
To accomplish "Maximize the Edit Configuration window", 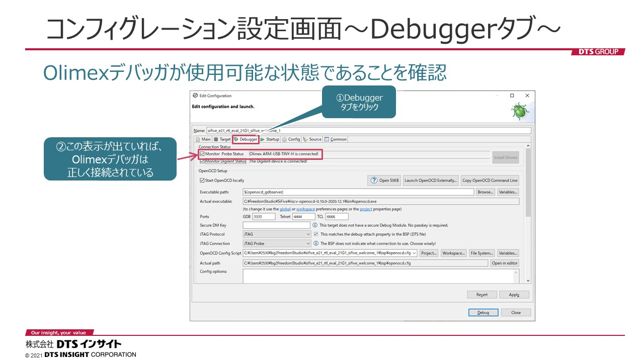I will [512, 96].
